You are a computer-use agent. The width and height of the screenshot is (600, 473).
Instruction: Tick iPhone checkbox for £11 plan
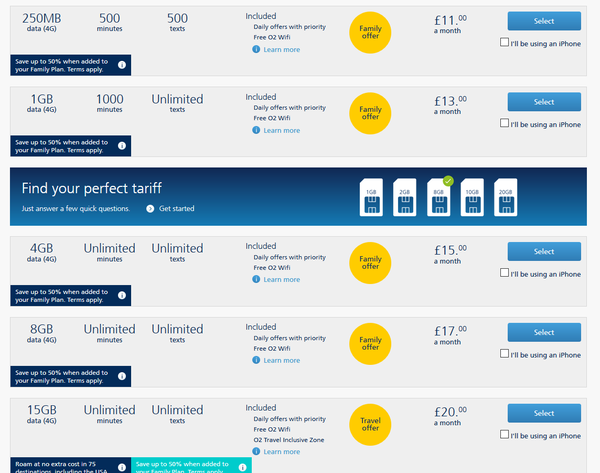tap(504, 42)
